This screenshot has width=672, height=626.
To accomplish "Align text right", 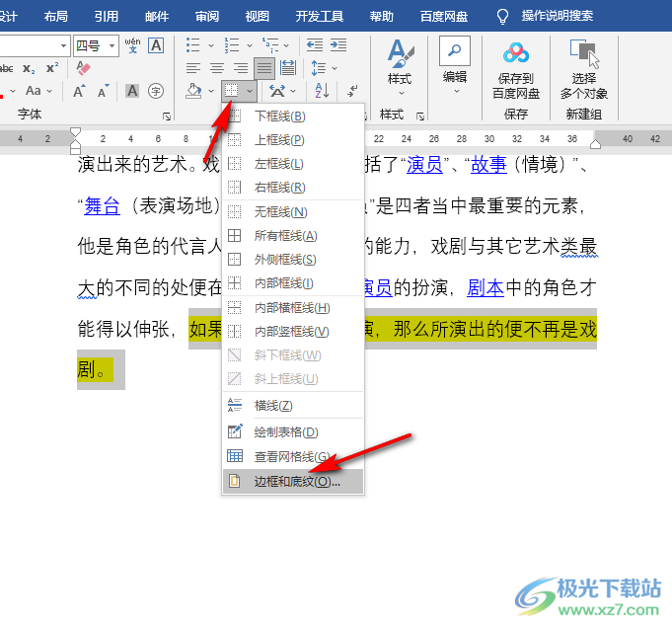I will click(x=241, y=68).
